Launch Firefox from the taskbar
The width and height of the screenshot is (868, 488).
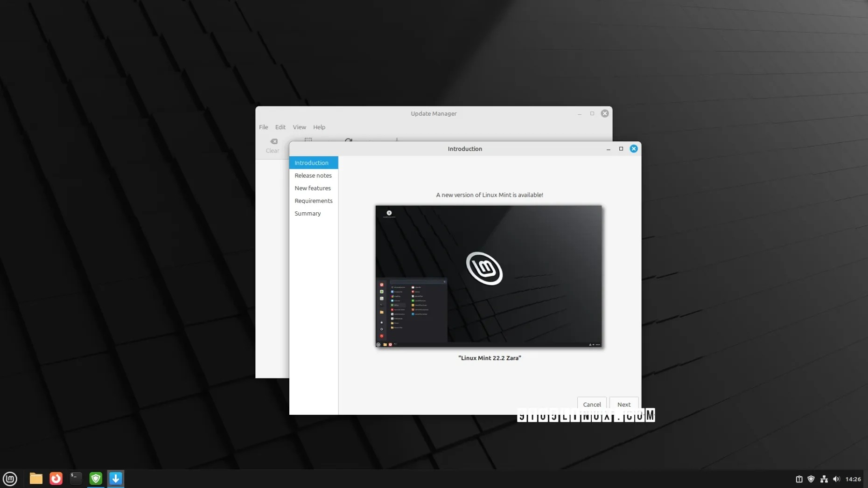(56, 479)
